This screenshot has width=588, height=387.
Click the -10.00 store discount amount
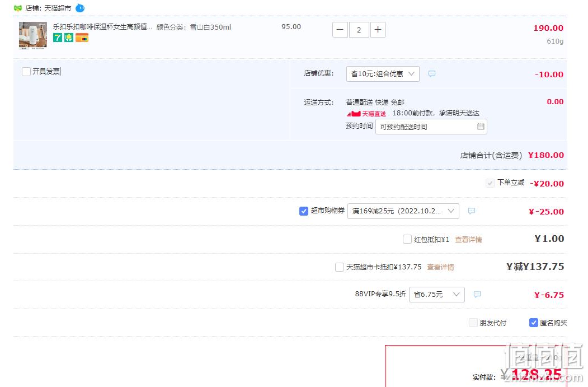tap(549, 74)
